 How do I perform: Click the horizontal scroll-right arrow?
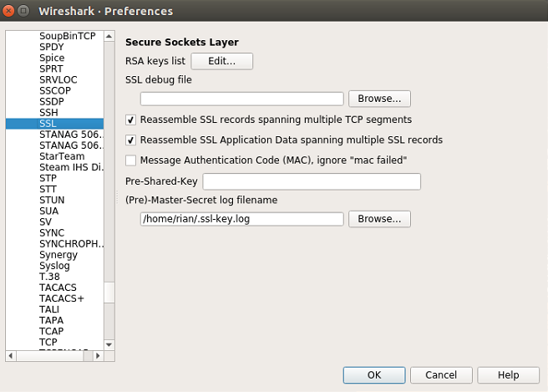click(x=98, y=355)
